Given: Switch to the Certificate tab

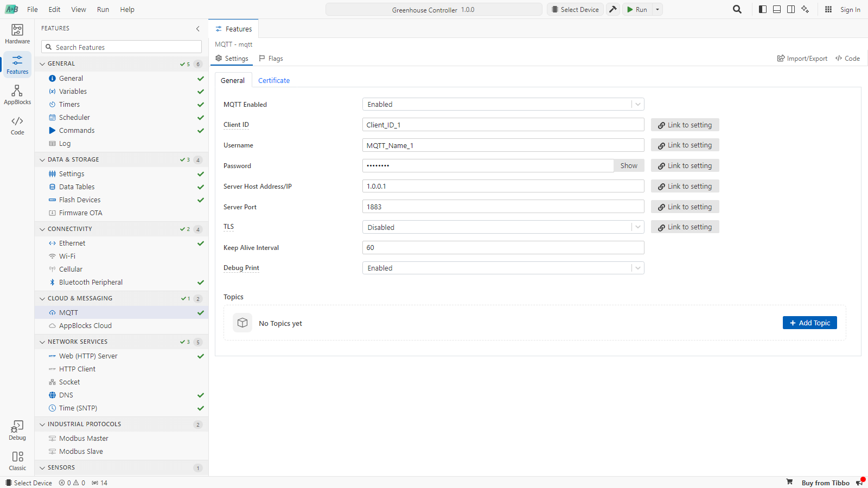Looking at the screenshot, I should tap(274, 80).
